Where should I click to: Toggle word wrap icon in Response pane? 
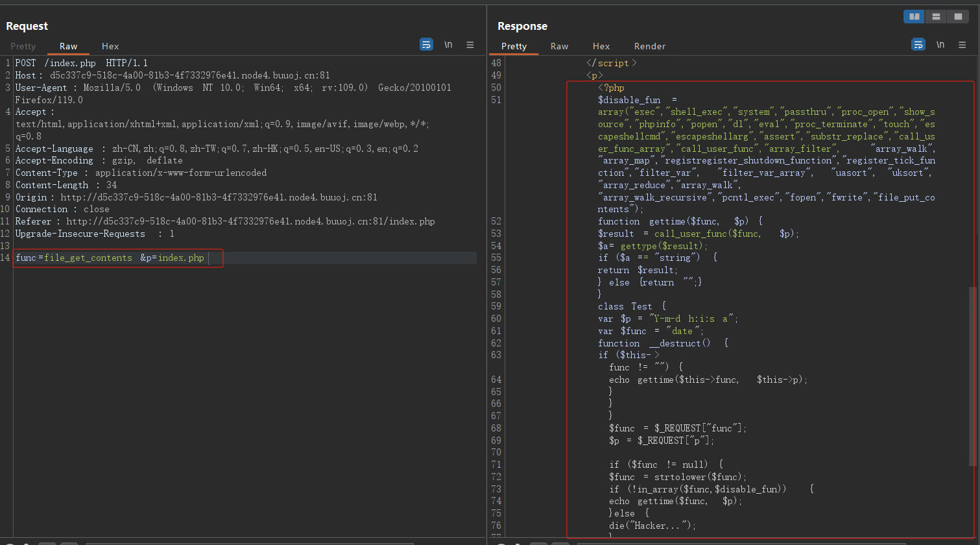(x=918, y=44)
